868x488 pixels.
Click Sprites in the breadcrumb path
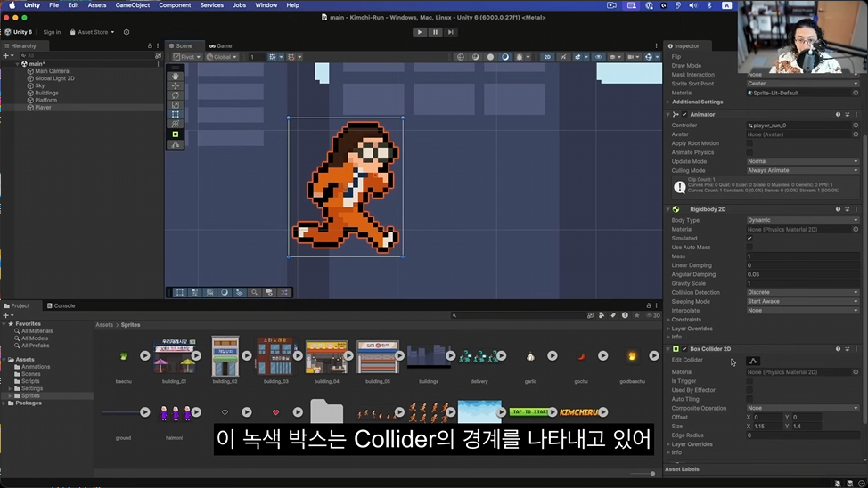click(131, 325)
